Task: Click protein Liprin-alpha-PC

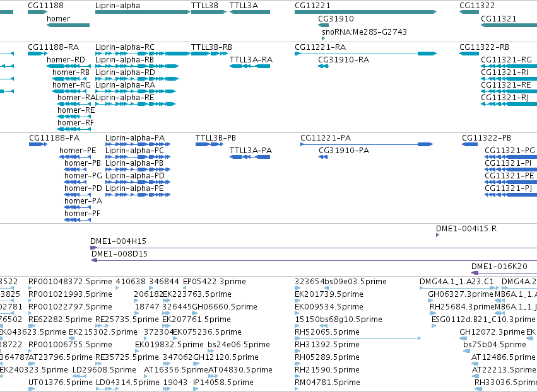Action: (x=134, y=151)
